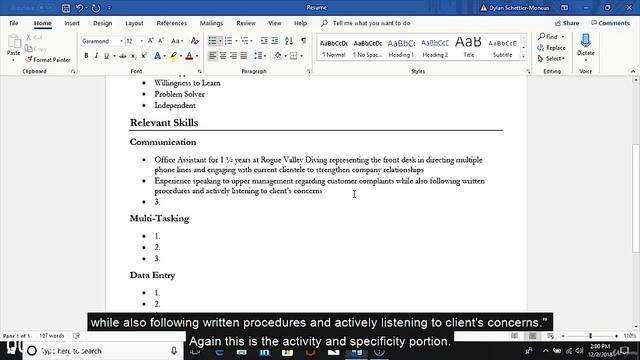
Task: Switch to the Insert tab
Action: pos(72,23)
